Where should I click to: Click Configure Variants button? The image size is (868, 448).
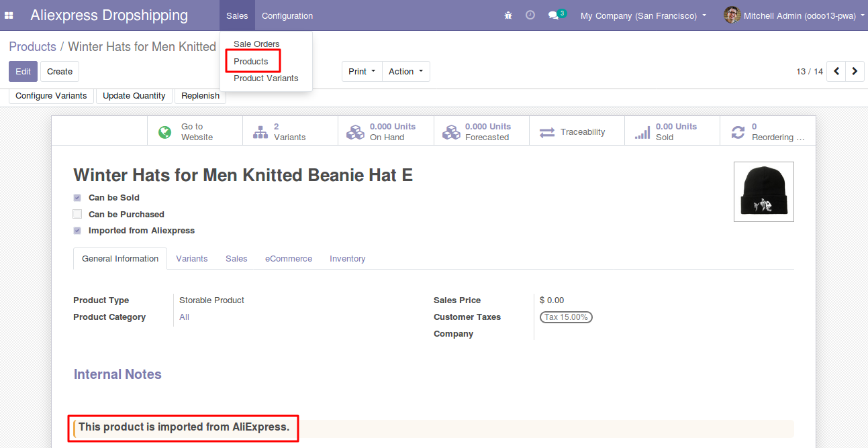(51, 96)
